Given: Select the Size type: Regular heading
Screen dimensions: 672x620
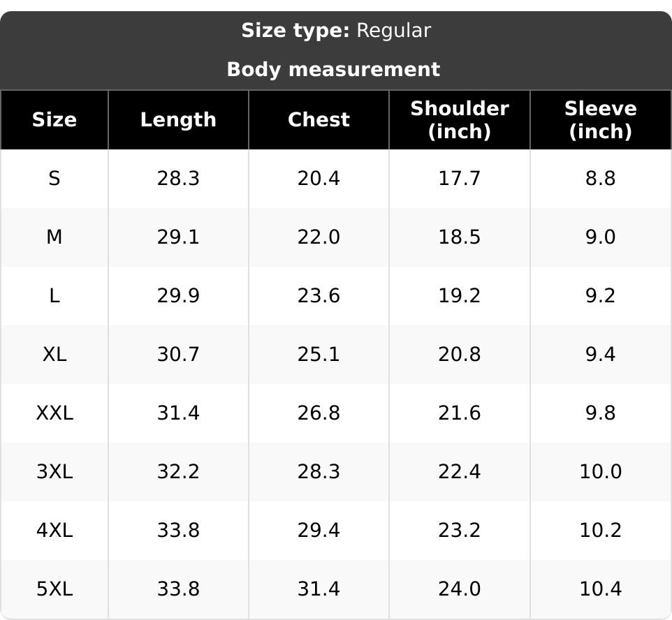Looking at the screenshot, I should point(336,31).
